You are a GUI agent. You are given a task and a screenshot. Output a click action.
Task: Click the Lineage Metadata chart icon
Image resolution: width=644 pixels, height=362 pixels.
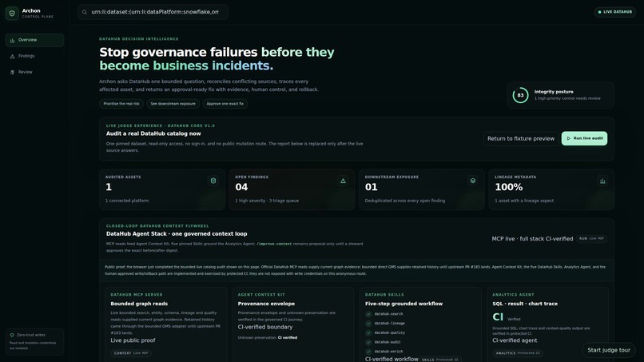602,181
